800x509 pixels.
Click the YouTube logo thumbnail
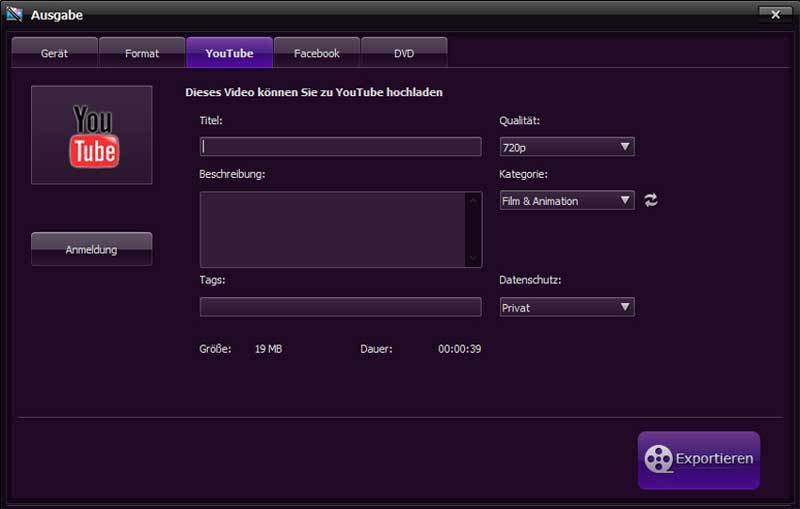click(x=92, y=135)
